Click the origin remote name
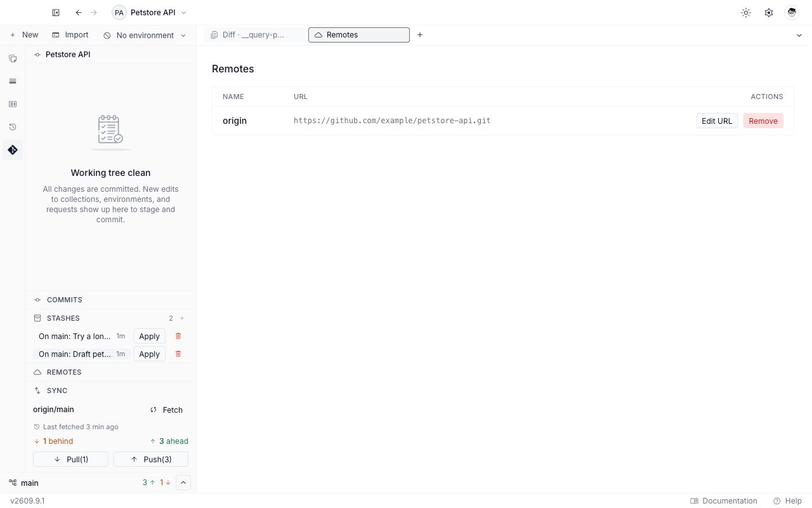The image size is (812, 508). point(235,121)
